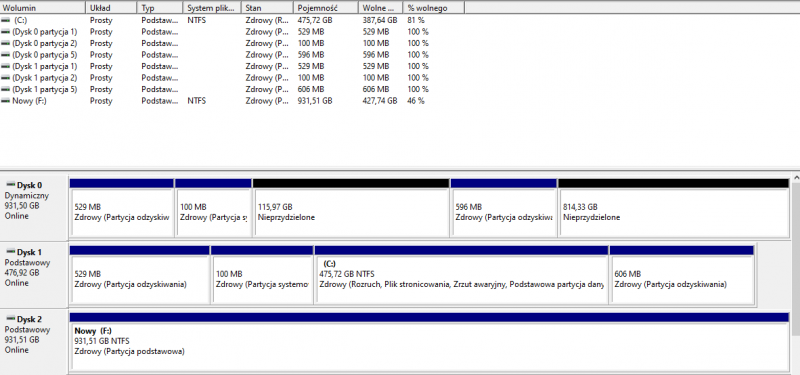Select drive icon of Dysk 1 partycja 1
This screenshot has height=375, width=800.
pyautogui.click(x=6, y=66)
